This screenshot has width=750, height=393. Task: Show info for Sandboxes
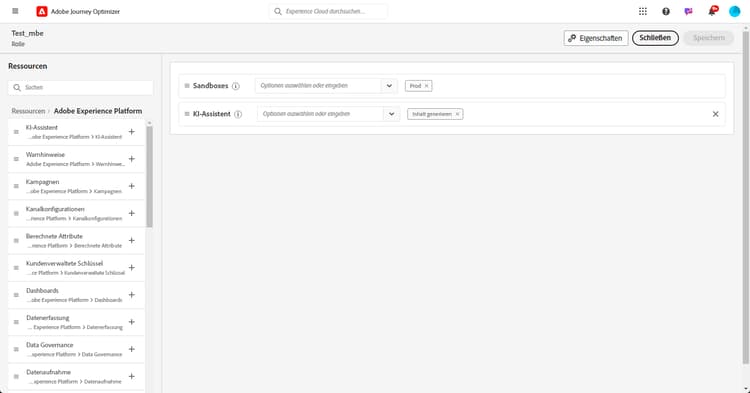235,86
